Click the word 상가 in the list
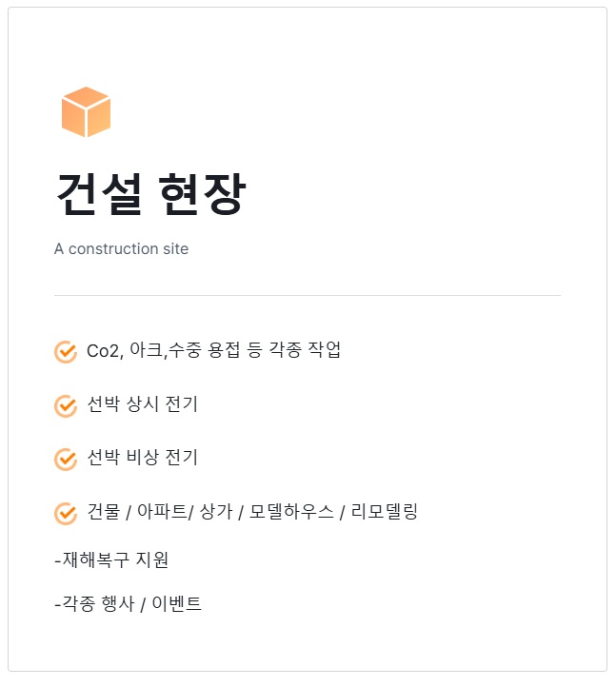616x687 pixels. click(217, 512)
